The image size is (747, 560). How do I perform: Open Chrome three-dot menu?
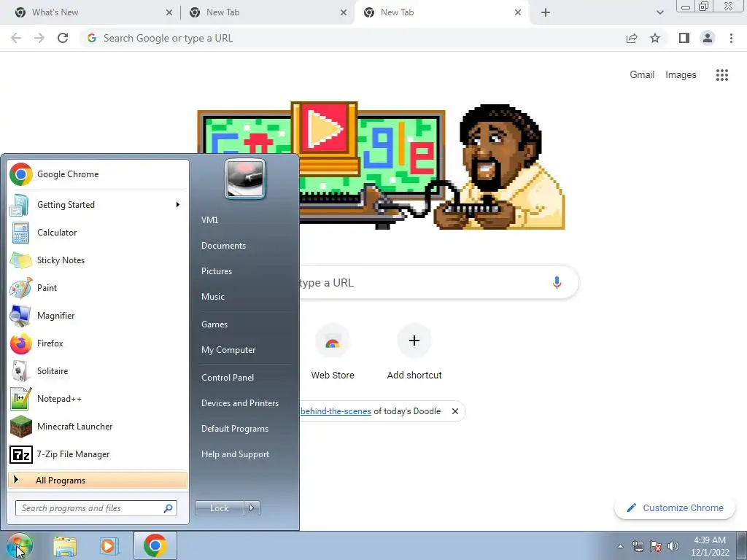731,38
